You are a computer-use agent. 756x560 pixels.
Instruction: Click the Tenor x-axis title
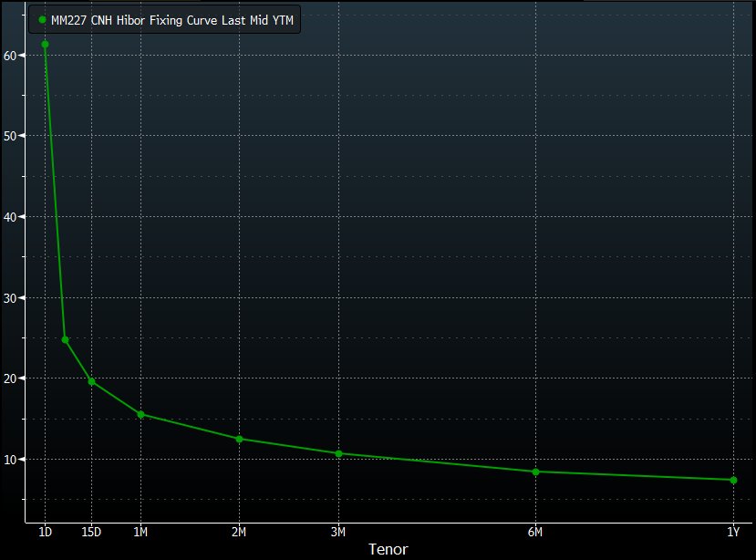click(387, 549)
